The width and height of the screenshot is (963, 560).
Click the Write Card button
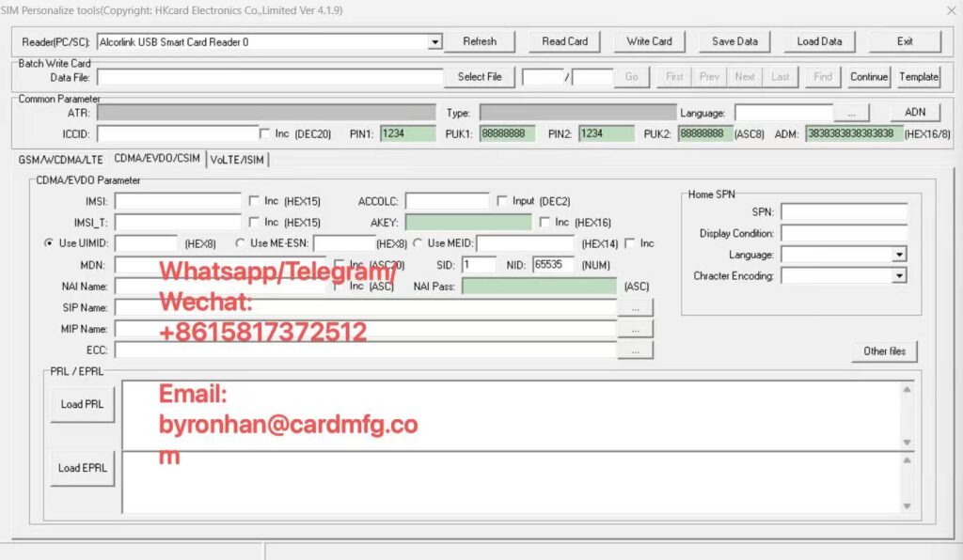pos(649,41)
